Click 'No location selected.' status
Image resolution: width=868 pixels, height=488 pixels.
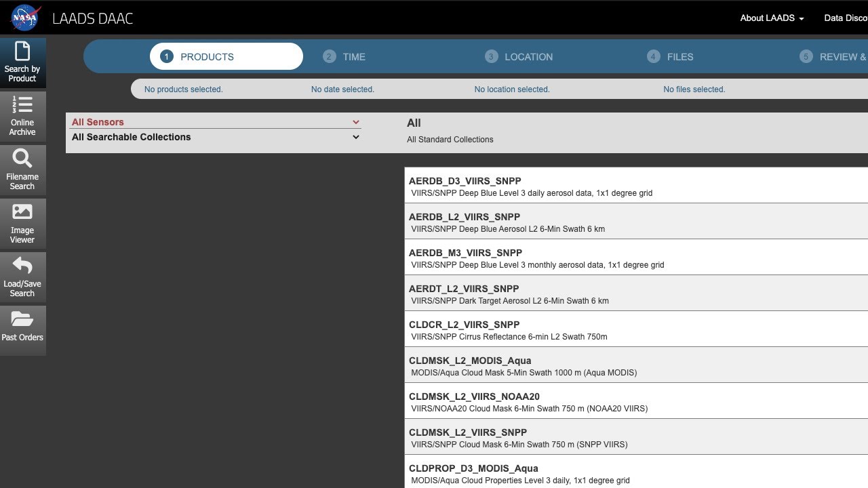512,89
